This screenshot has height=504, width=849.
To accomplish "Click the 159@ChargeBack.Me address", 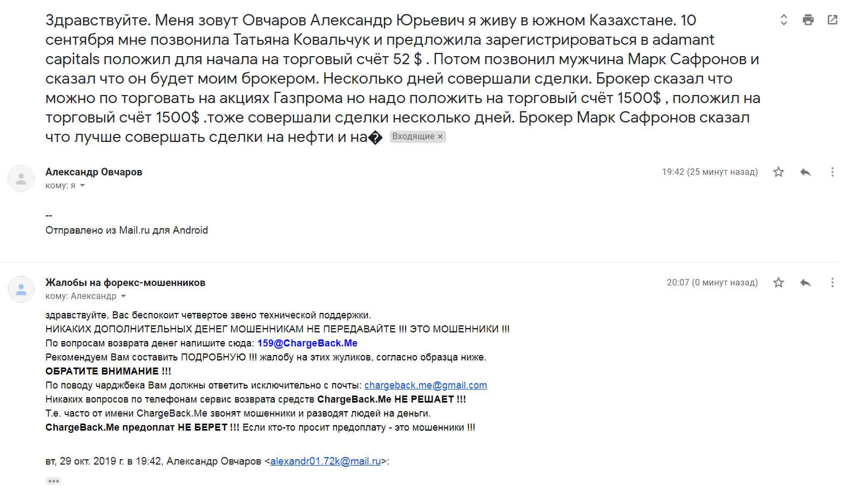I will pos(307,343).
